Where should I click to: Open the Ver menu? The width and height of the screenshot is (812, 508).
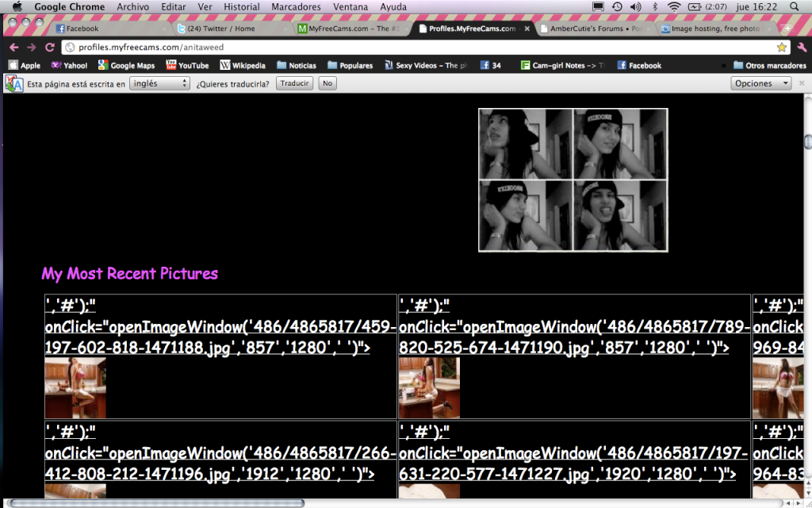205,6
